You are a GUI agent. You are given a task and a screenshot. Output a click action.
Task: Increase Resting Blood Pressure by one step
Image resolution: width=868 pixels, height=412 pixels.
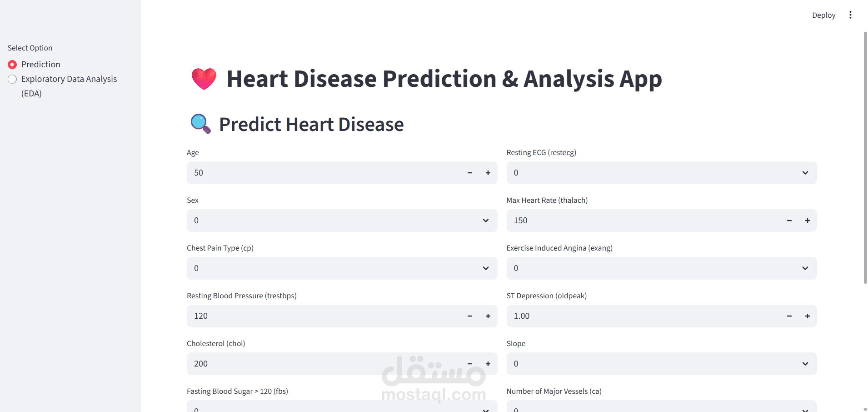488,316
